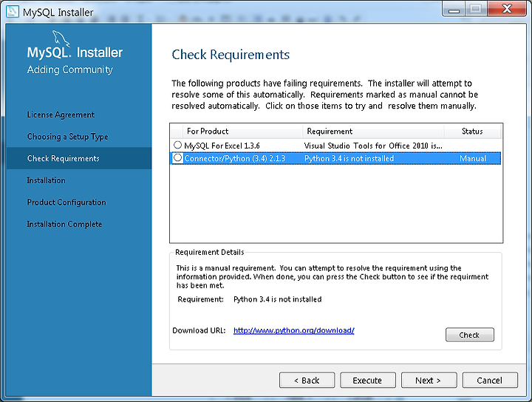Go to Choosing a Setup Type step
532x402 pixels.
coord(67,137)
